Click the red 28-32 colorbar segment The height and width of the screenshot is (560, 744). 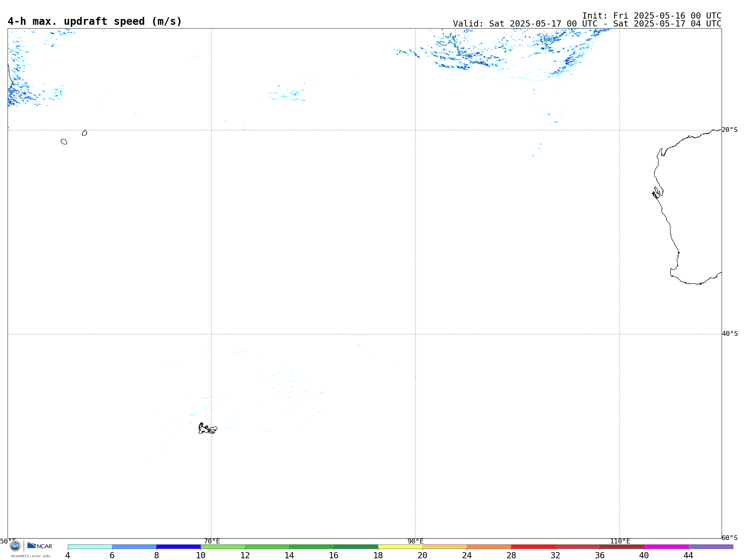tap(533, 547)
